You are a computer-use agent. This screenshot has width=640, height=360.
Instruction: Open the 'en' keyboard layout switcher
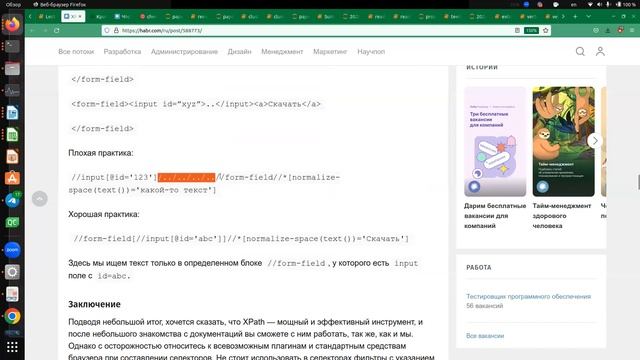[x=574, y=4]
